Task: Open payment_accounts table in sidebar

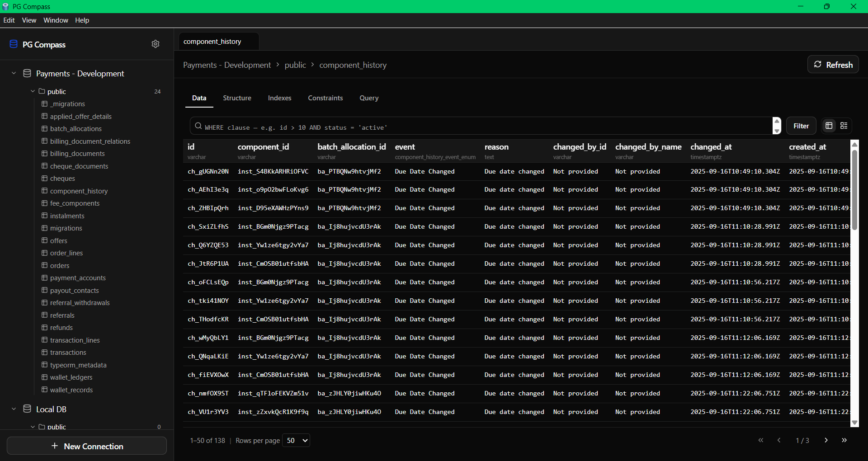Action: pyautogui.click(x=78, y=278)
